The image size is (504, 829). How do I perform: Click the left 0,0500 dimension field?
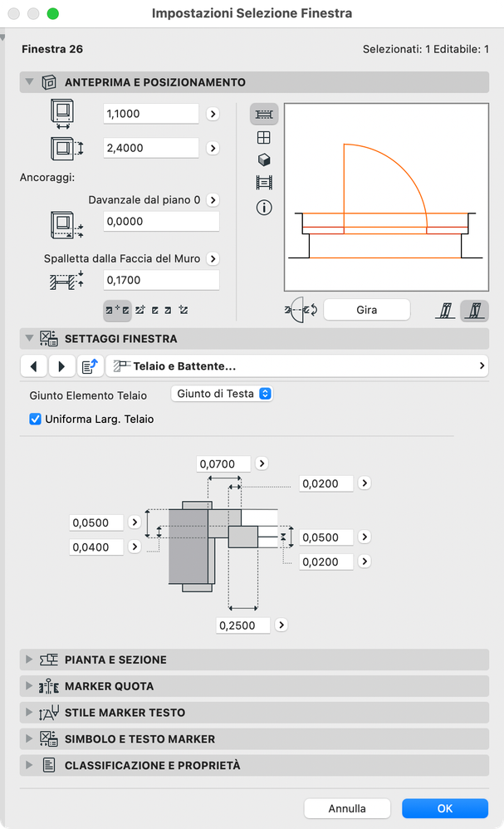pos(96,522)
